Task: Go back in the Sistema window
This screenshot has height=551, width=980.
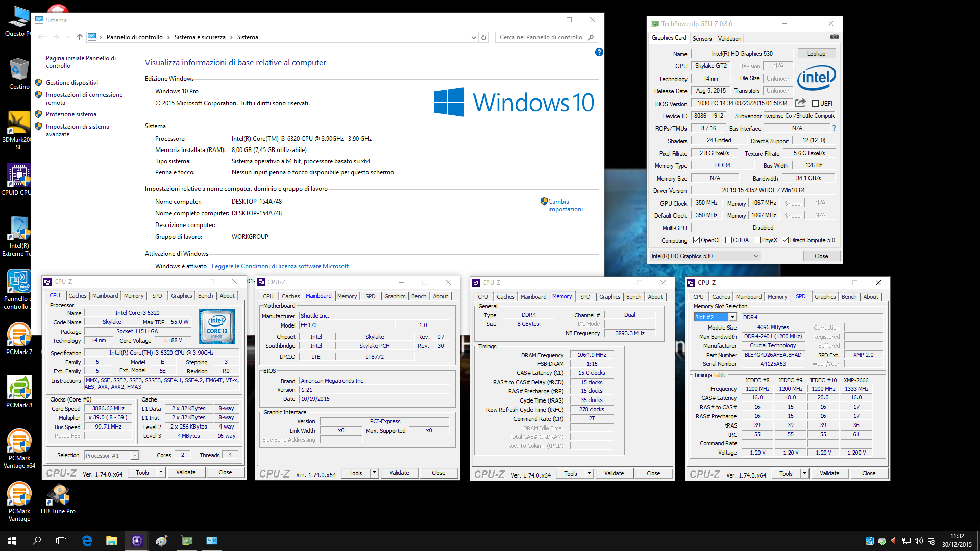Action: pyautogui.click(x=41, y=37)
